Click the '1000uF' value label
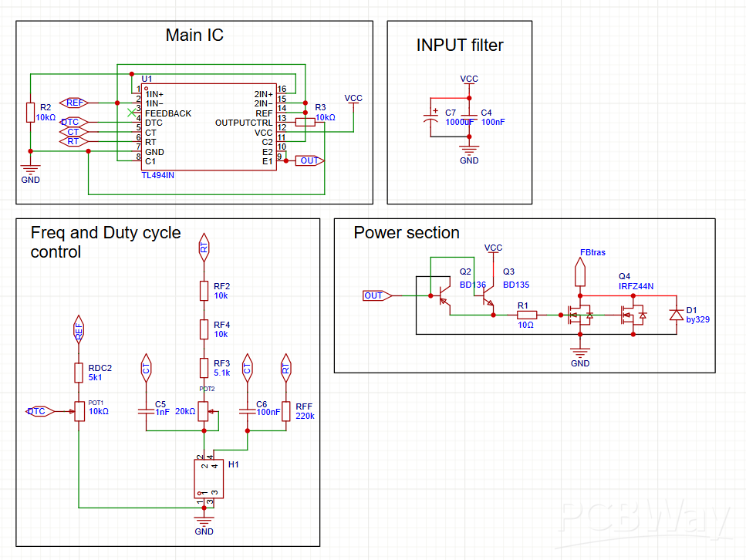Viewport: 746px width, 560px height. tap(459, 123)
